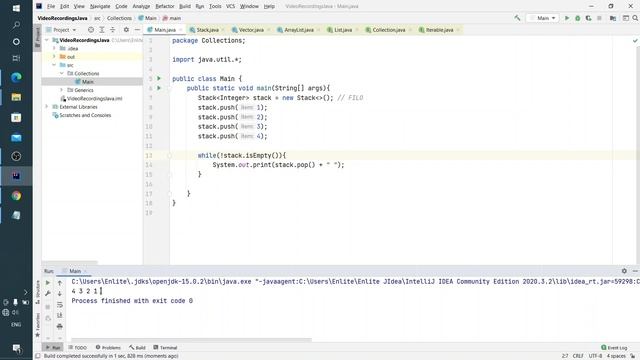Viewport: 640px width, 360px height.
Task: Click the CRLF line separator indicator
Action: (578, 356)
